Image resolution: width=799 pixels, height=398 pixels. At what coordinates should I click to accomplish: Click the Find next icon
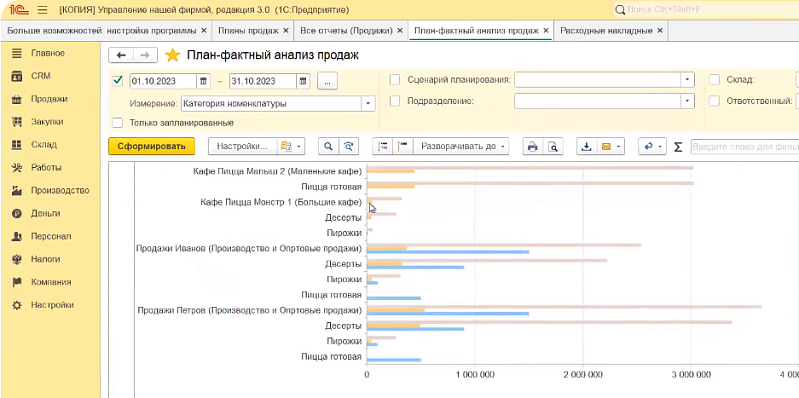click(x=349, y=146)
